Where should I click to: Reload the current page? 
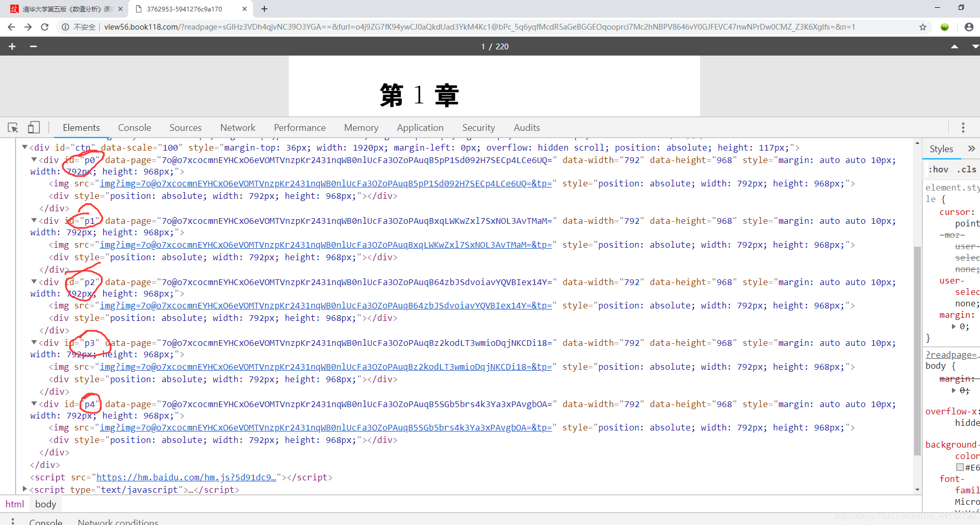(45, 27)
